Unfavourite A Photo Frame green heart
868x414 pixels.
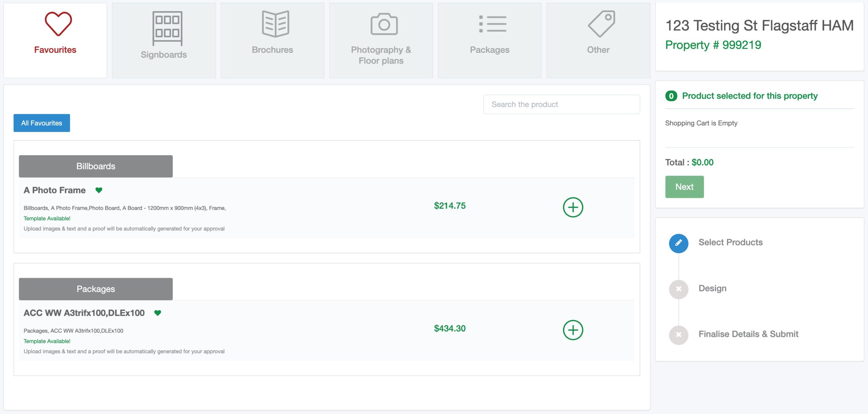coord(99,190)
